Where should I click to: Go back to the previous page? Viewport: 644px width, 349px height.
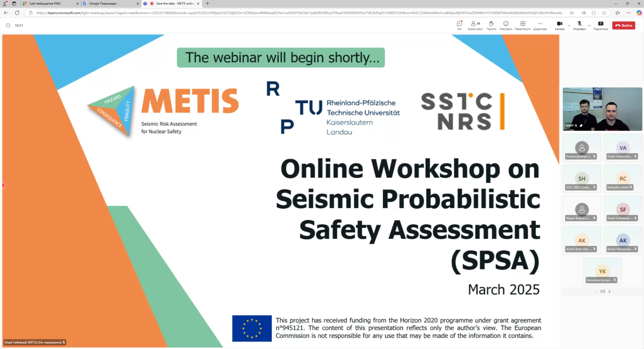point(6,13)
